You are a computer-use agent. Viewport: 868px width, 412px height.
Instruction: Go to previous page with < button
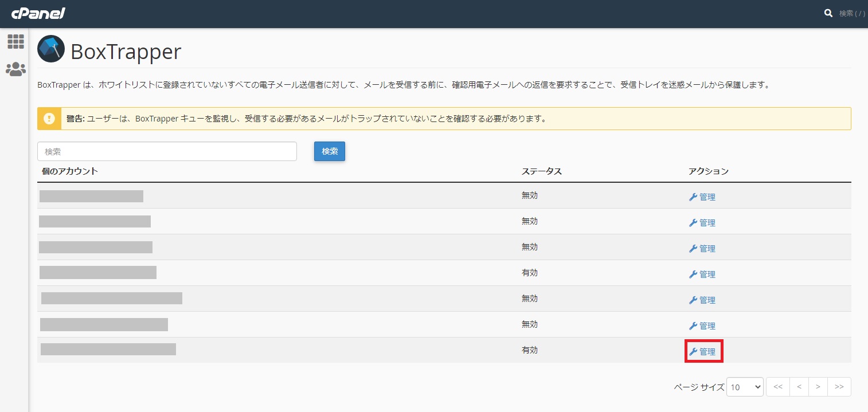point(799,387)
